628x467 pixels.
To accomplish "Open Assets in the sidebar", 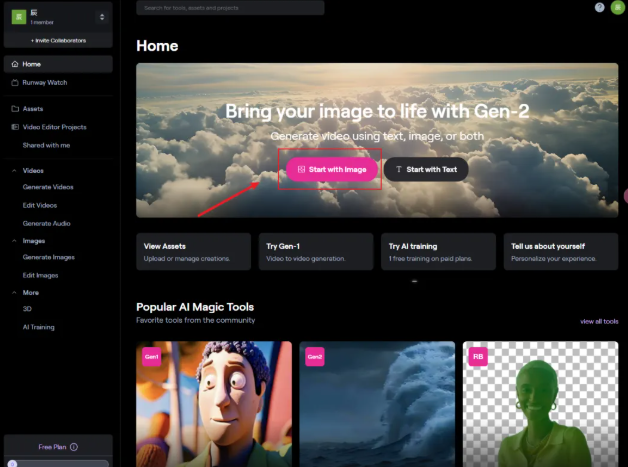I will [33, 109].
